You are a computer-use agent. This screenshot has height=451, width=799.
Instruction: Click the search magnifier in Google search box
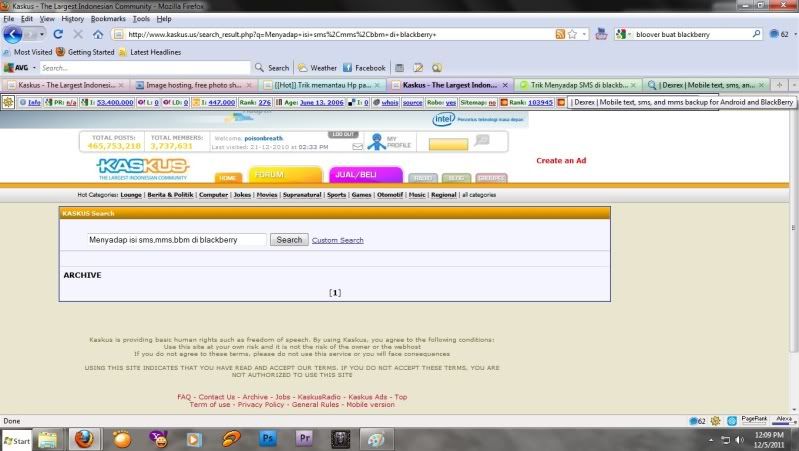coord(756,34)
